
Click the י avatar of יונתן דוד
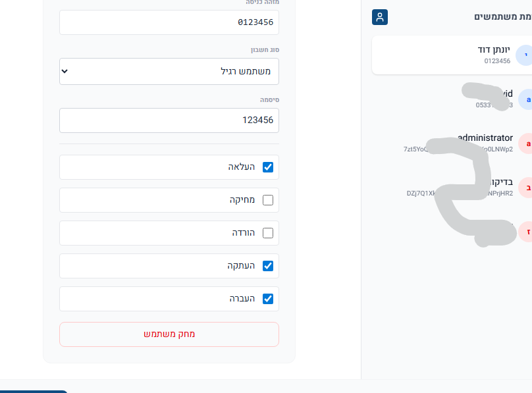pyautogui.click(x=524, y=55)
